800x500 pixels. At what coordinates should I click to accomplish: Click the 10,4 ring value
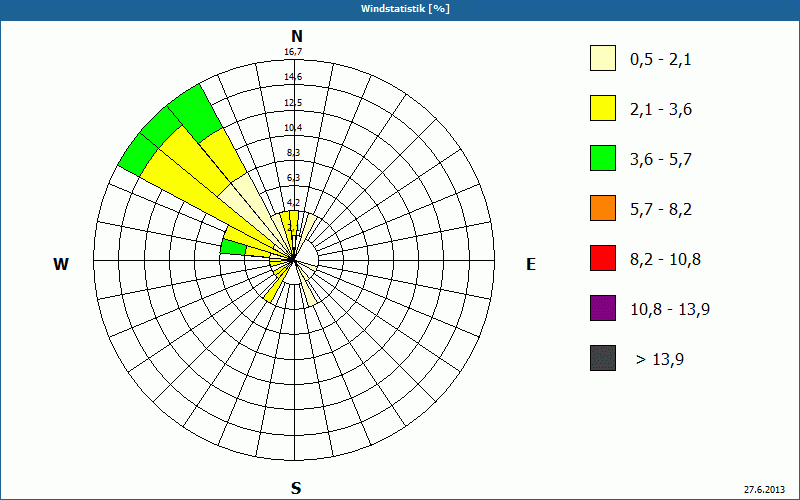click(293, 128)
